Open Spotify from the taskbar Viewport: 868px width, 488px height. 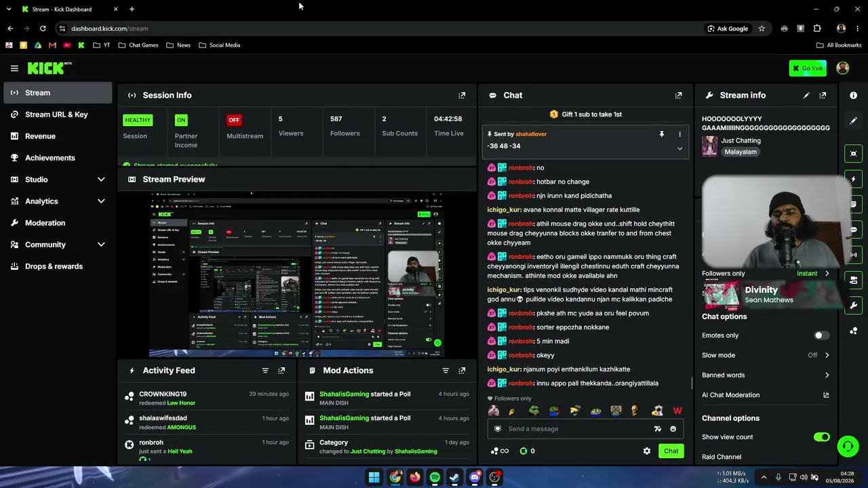coord(435,477)
